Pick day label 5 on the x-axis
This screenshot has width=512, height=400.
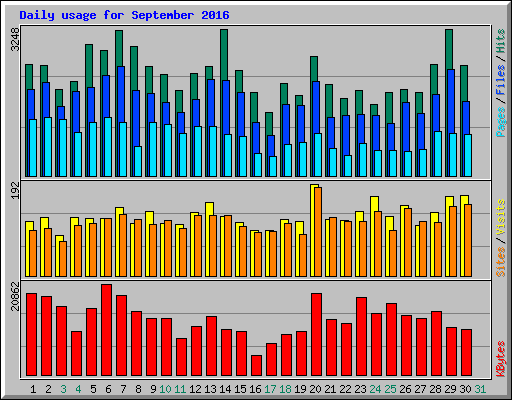pos(93,389)
